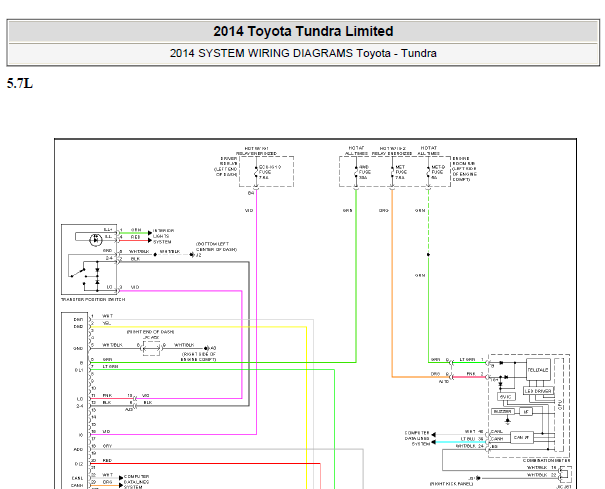The image size is (605, 489).
Task: Click the MET-B fuse label
Action: (x=438, y=173)
